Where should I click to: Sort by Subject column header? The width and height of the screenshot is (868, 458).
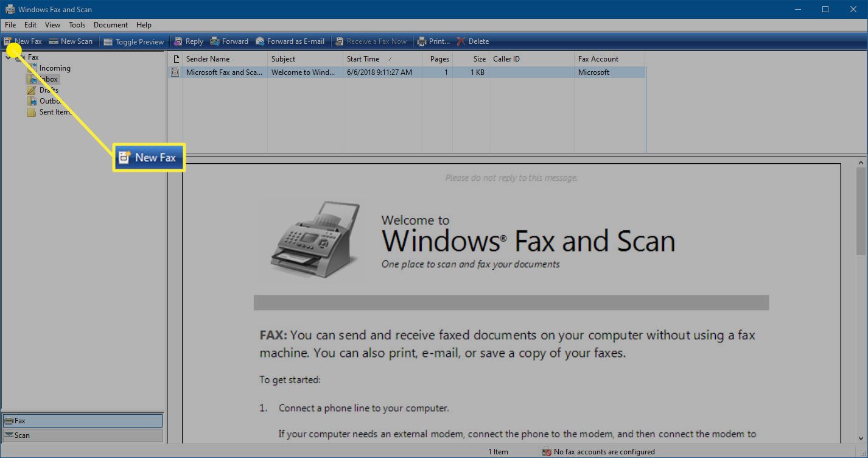click(x=305, y=59)
